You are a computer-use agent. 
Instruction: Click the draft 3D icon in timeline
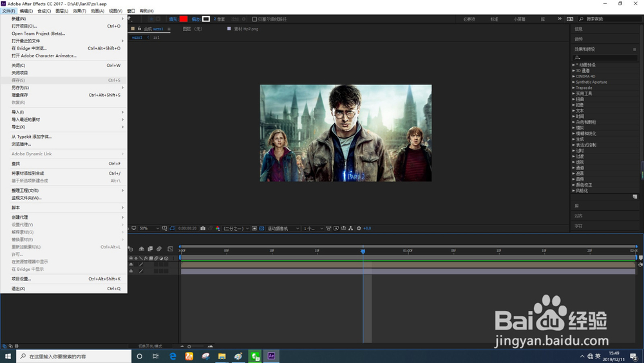(131, 249)
